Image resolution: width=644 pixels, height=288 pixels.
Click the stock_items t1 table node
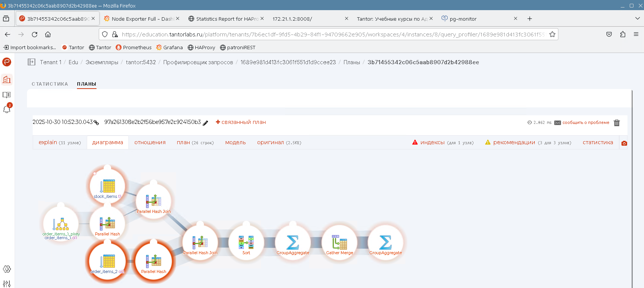(108, 187)
